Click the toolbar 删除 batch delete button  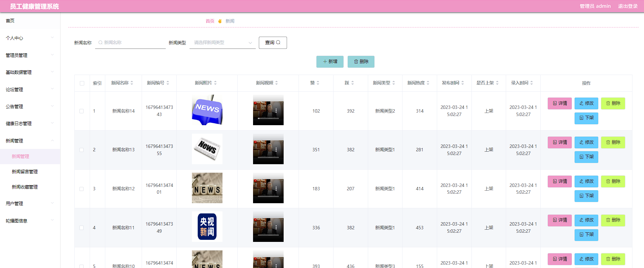(361, 62)
